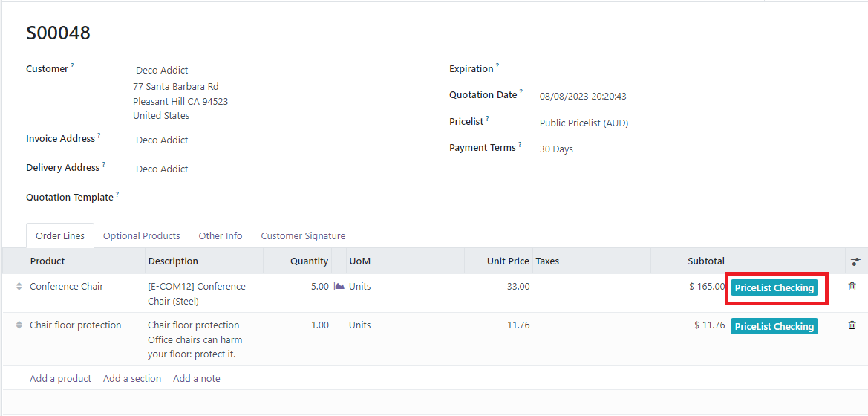Open the Pricelist dropdown Public Pricelist (AUD)

click(x=584, y=123)
